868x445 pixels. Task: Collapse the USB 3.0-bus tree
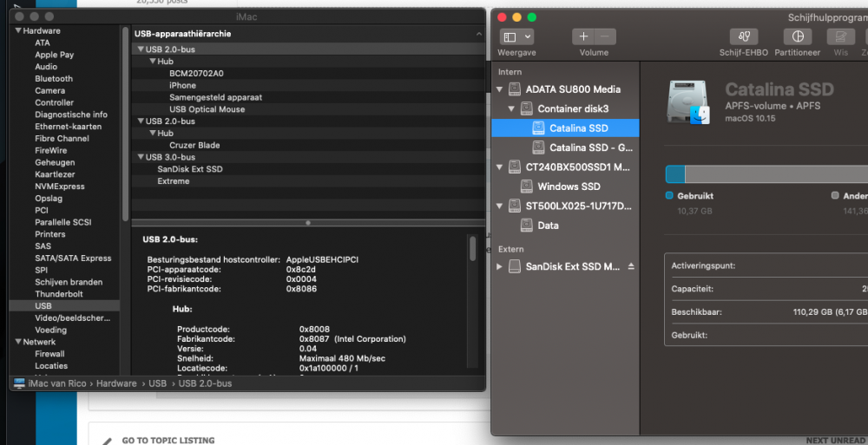141,157
